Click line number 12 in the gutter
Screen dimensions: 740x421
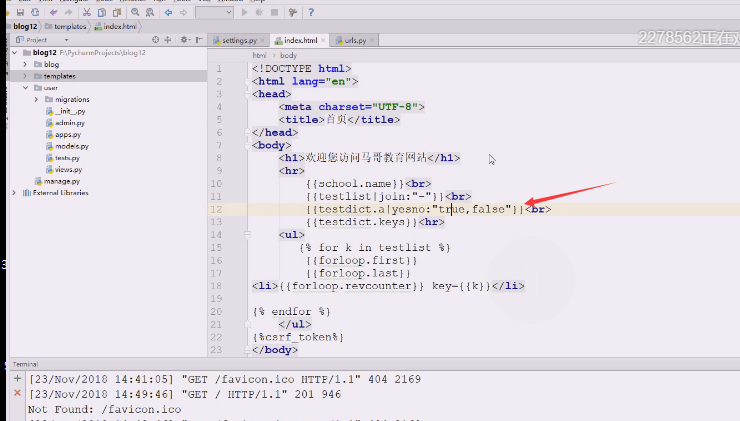216,209
